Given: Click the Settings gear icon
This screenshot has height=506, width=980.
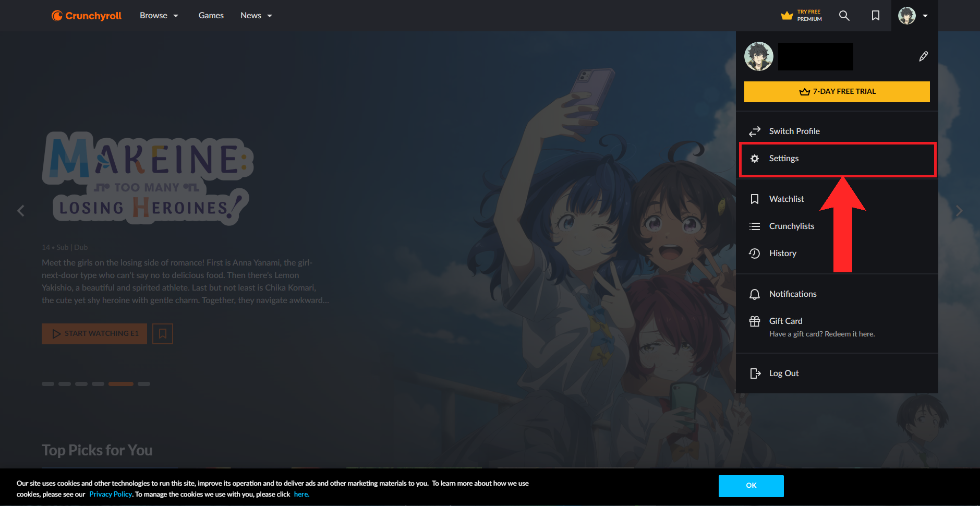Looking at the screenshot, I should point(755,159).
